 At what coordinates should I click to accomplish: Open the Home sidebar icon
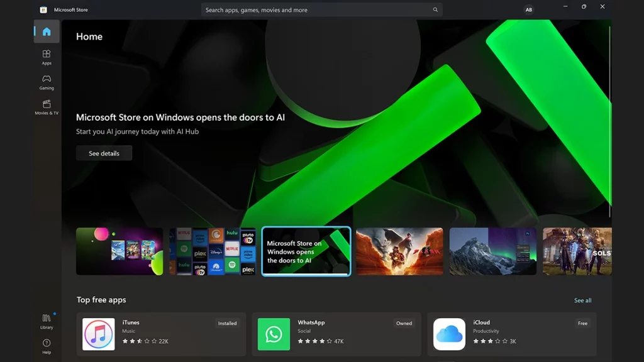pos(47,31)
